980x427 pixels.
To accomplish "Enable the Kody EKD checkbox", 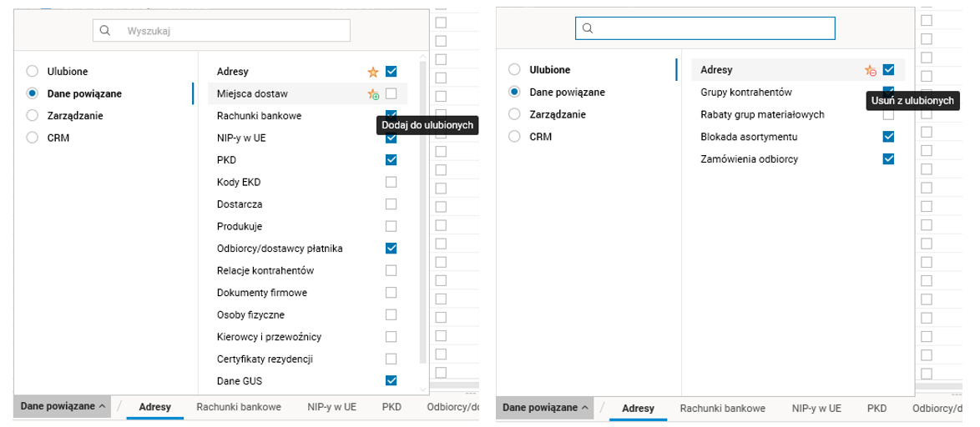I will tap(391, 182).
